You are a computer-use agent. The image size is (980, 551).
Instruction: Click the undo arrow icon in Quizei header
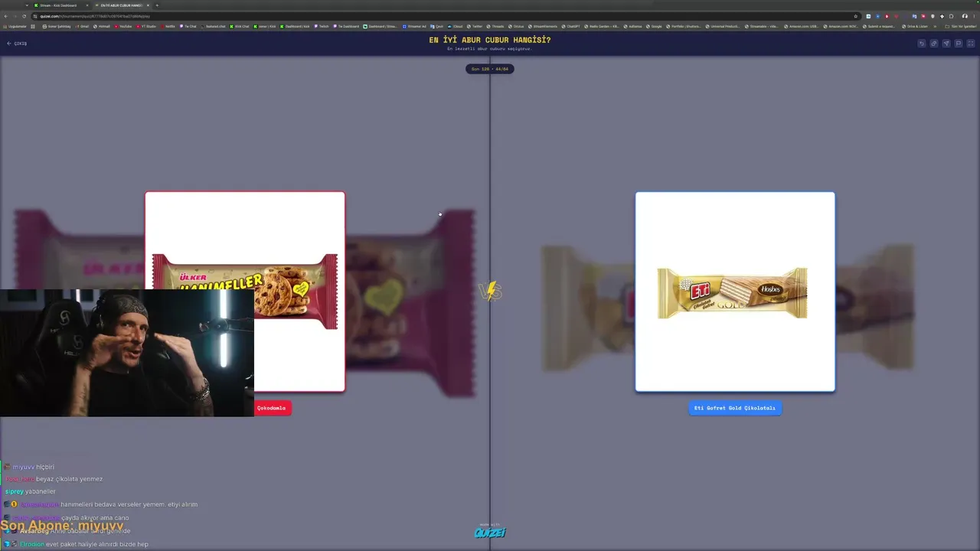922,44
